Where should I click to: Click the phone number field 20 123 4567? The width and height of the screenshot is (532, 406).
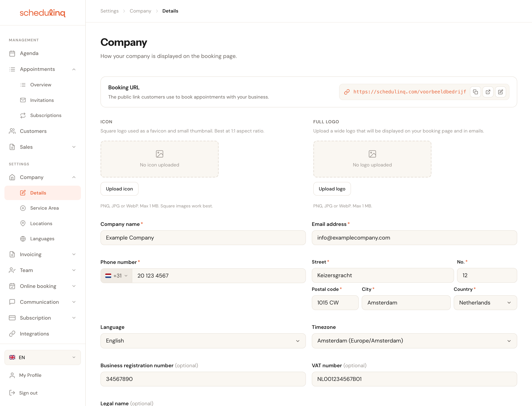point(219,276)
